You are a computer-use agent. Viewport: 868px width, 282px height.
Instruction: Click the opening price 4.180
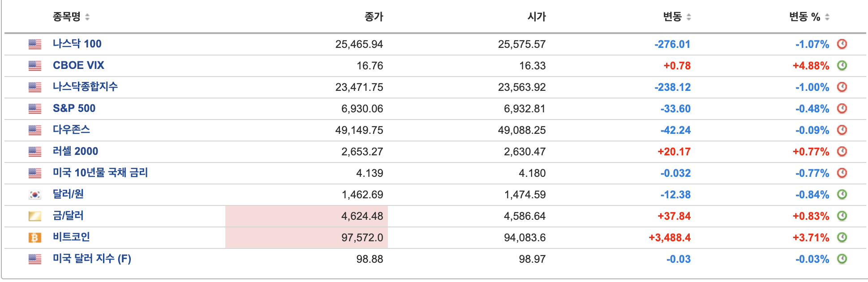[x=532, y=173]
